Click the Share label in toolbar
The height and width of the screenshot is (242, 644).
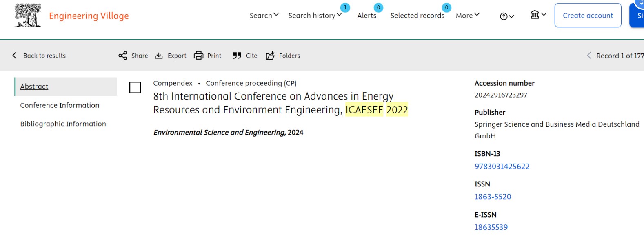tap(140, 56)
